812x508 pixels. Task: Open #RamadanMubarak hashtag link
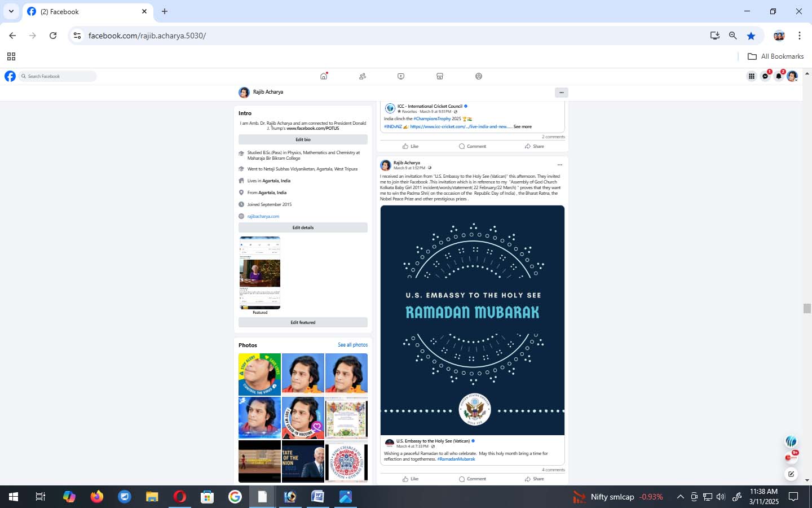tap(456, 459)
